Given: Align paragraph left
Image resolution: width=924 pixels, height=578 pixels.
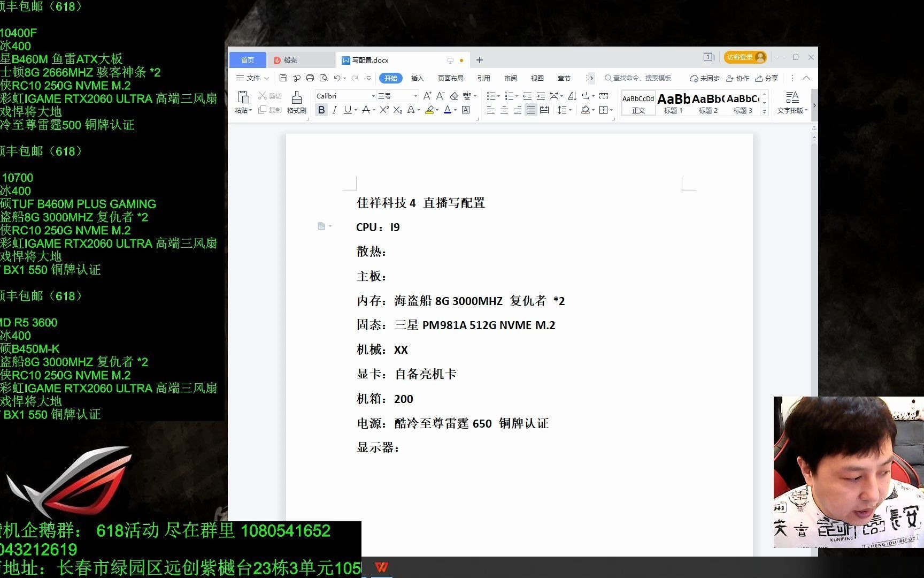Looking at the screenshot, I should [490, 110].
